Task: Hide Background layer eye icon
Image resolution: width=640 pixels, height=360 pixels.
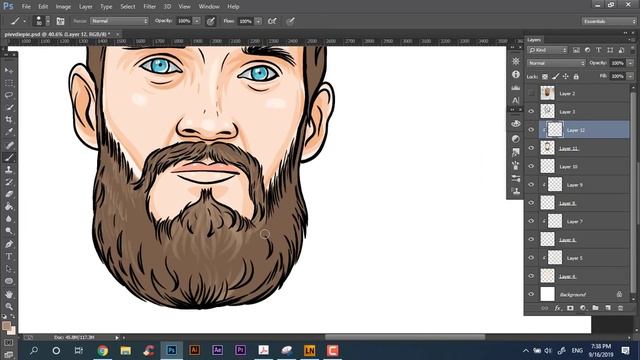Action: pos(531,294)
